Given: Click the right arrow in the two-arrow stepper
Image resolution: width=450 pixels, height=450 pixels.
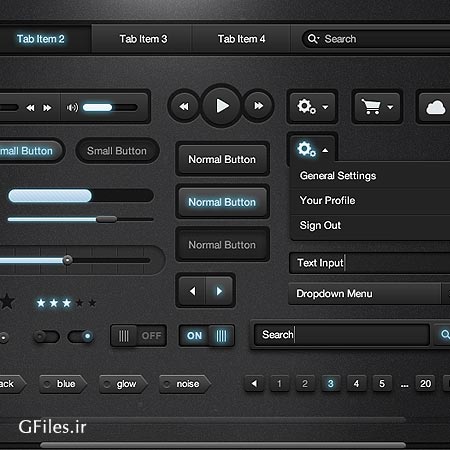Looking at the screenshot, I should point(219,291).
